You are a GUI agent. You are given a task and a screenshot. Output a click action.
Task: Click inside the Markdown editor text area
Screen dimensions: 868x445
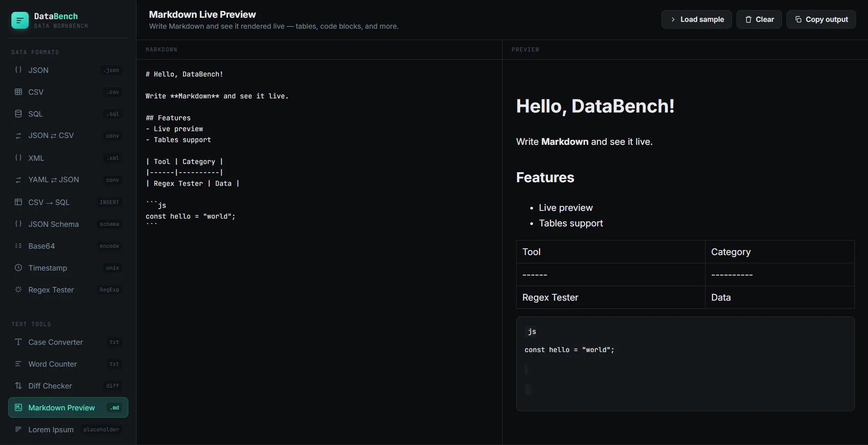[x=319, y=252]
